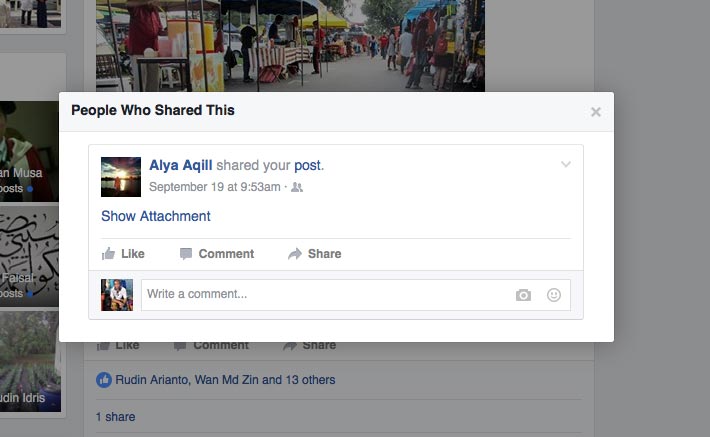Click the camera icon to attach photo
Viewport: 710px width, 437px height.
click(x=522, y=295)
